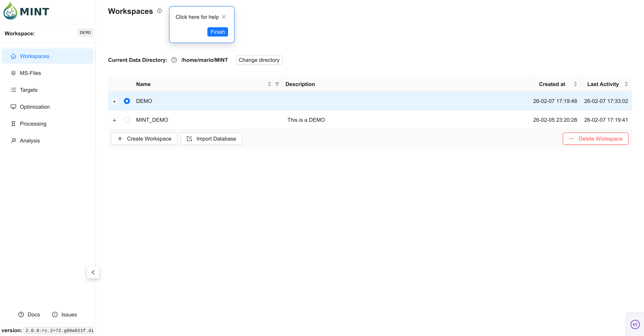Viewport: 644px width, 336px height.
Task: Select the MINT_DEMO workspace radio button
Action: coord(127,120)
